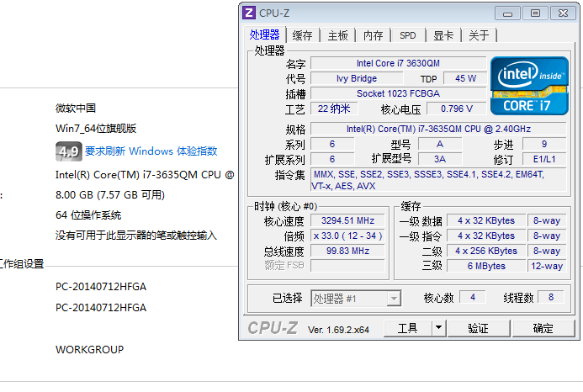This screenshot has height=392, width=583.
Task: Click the empty 额定 FSB field
Action: point(347,266)
